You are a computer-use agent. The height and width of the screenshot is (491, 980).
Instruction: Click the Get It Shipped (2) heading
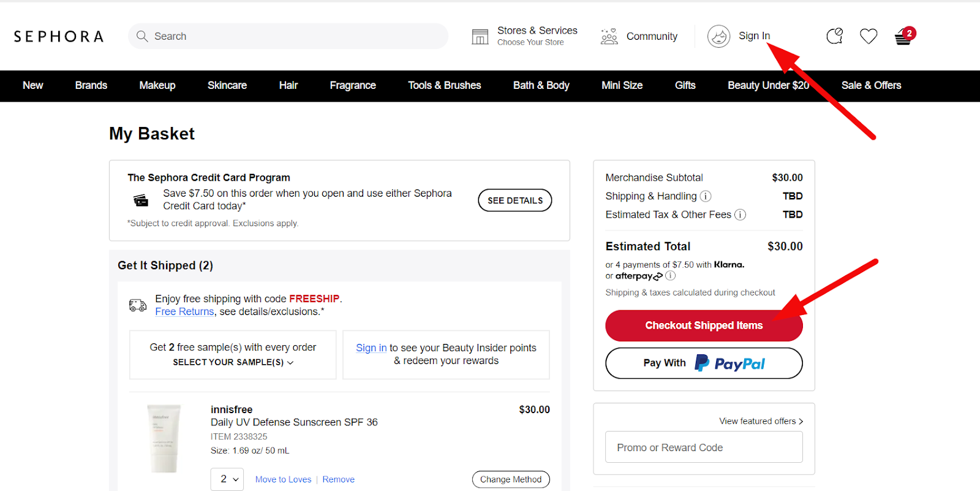(165, 265)
